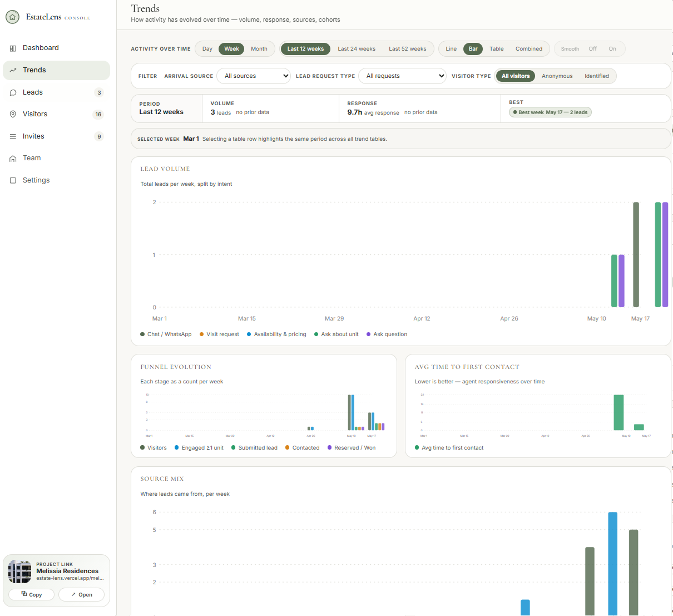Click the Visitors location pin icon
Screen dimensions: 673x616
click(x=13, y=114)
